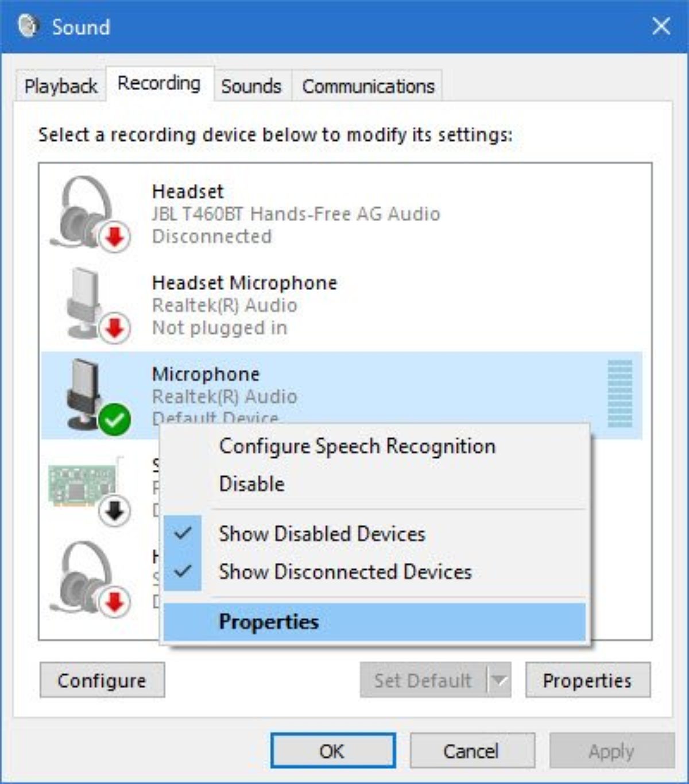Click the OK button

(x=332, y=751)
